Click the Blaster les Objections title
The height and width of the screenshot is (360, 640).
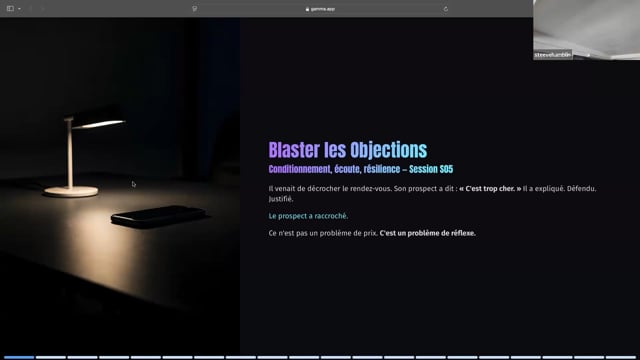point(348,150)
